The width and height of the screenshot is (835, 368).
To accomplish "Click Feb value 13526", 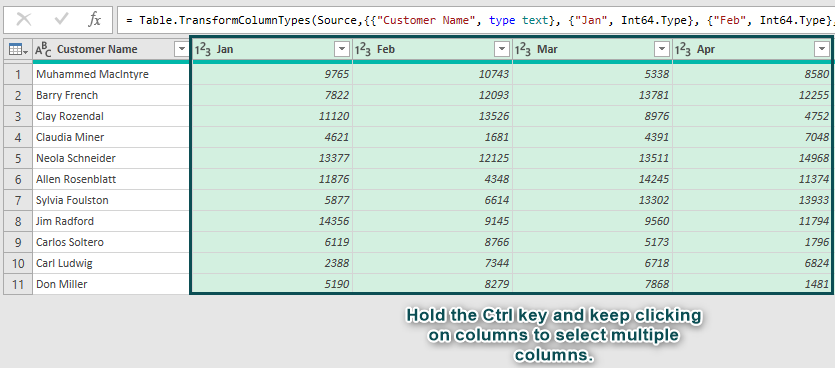I will point(432,116).
